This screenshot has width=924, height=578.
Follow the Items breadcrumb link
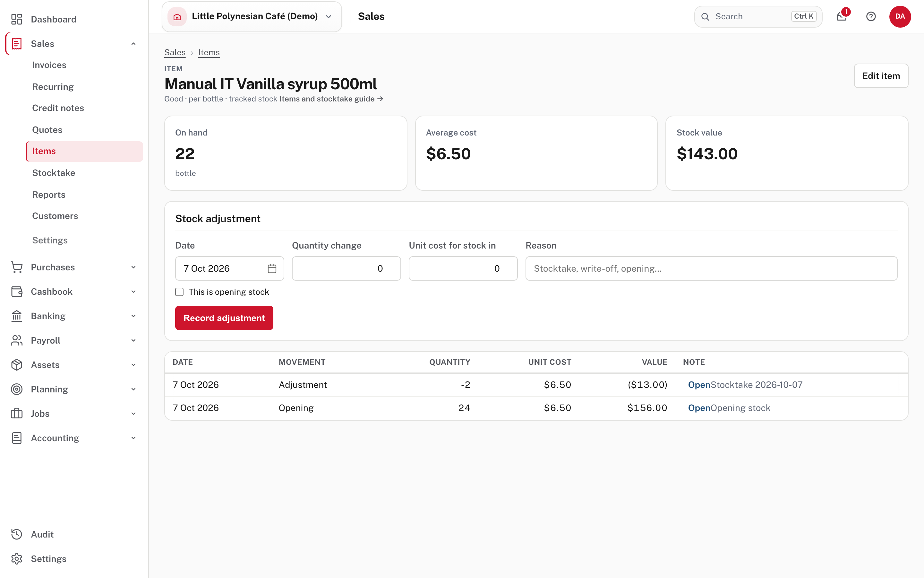tap(209, 52)
